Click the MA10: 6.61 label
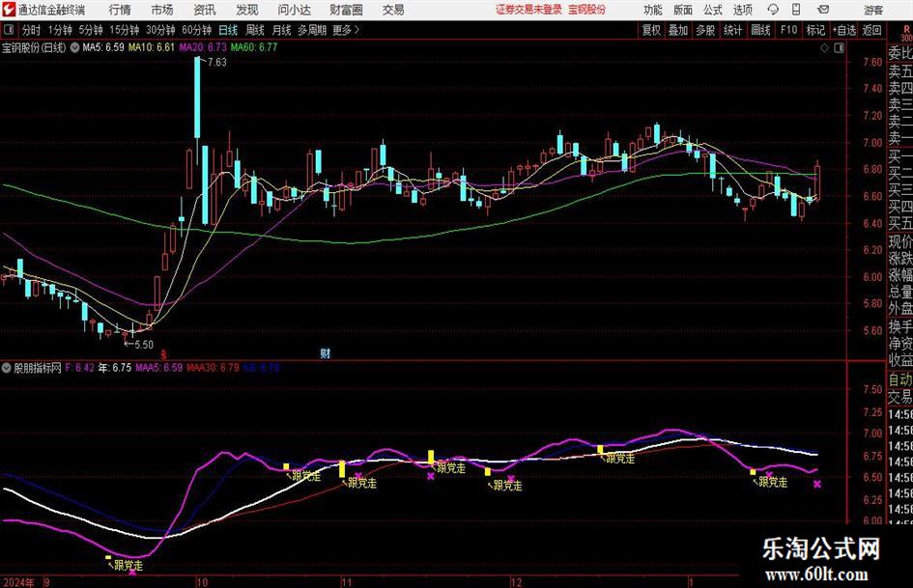913x588 pixels. tap(152, 47)
